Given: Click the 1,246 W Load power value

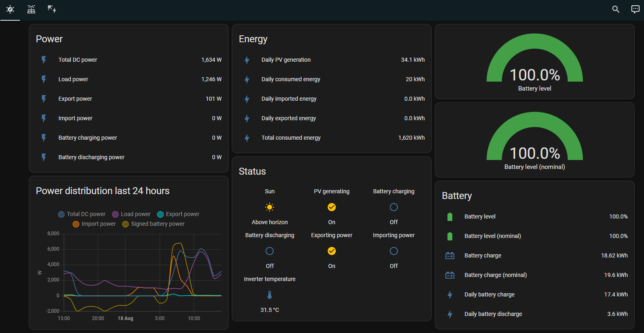Looking at the screenshot, I should point(212,79).
